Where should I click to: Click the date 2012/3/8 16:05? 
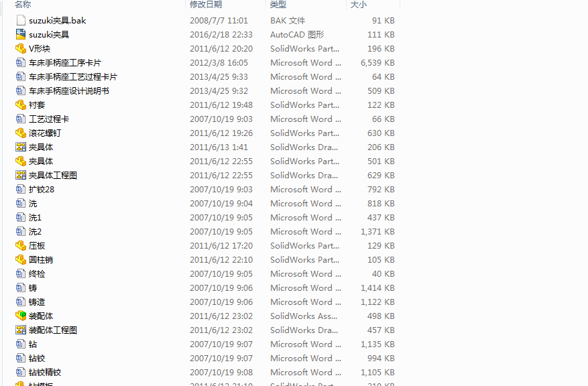[x=219, y=62]
